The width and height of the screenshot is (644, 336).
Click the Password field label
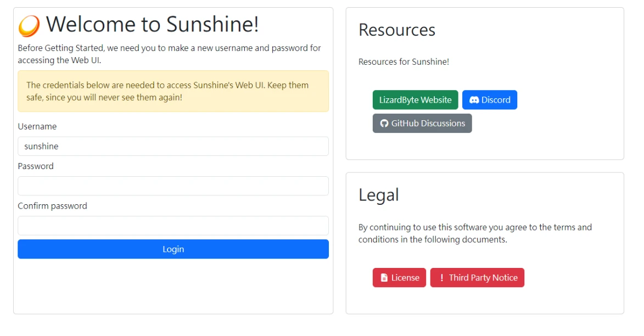[36, 166]
